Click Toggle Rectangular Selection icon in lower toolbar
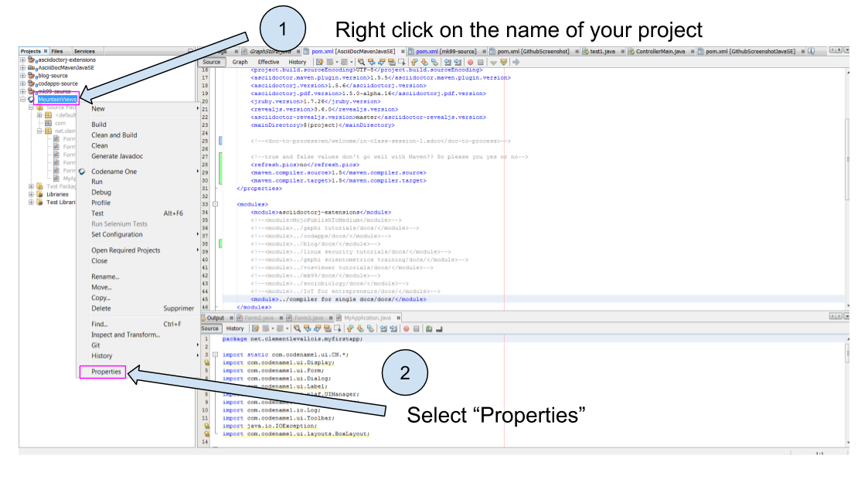This screenshot has height=493, width=868. pos(338,328)
